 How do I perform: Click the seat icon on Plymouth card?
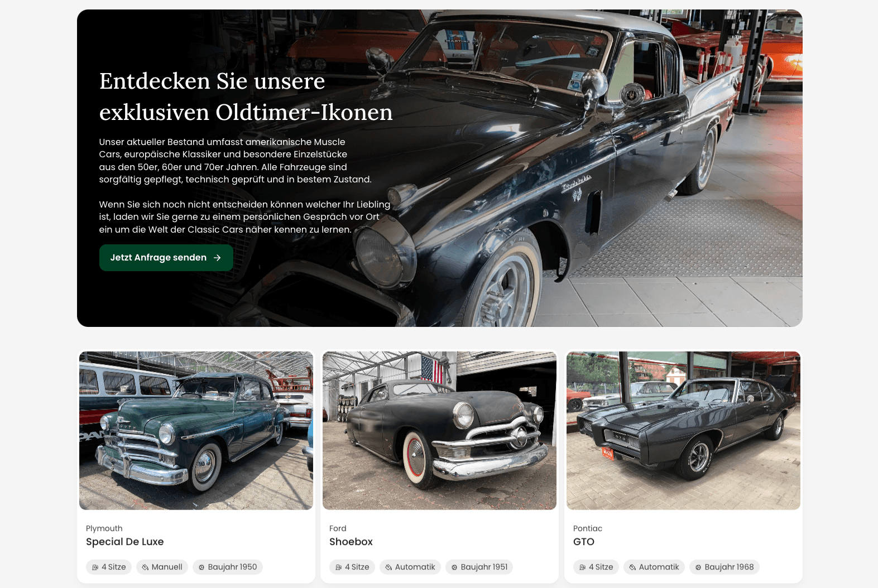pyautogui.click(x=95, y=567)
